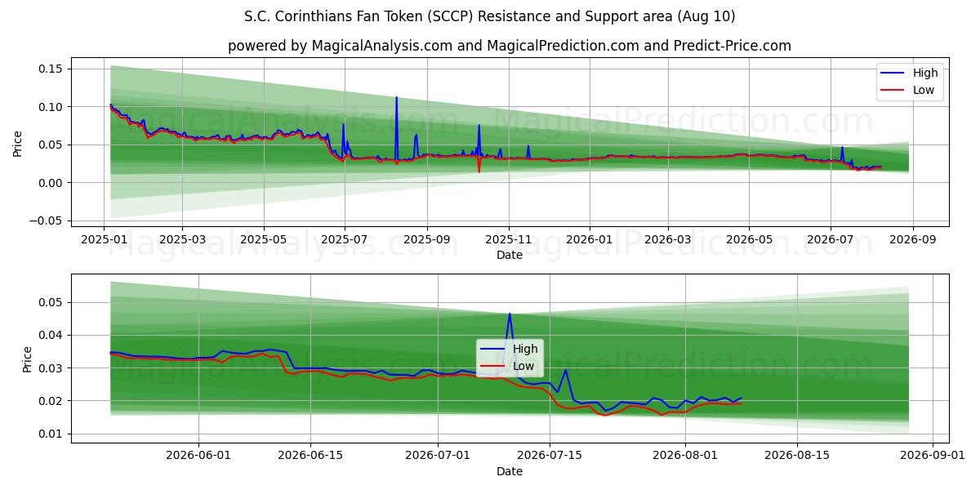
Task: Click the '2025-05' x-axis label on the top chart
Action: tap(264, 240)
